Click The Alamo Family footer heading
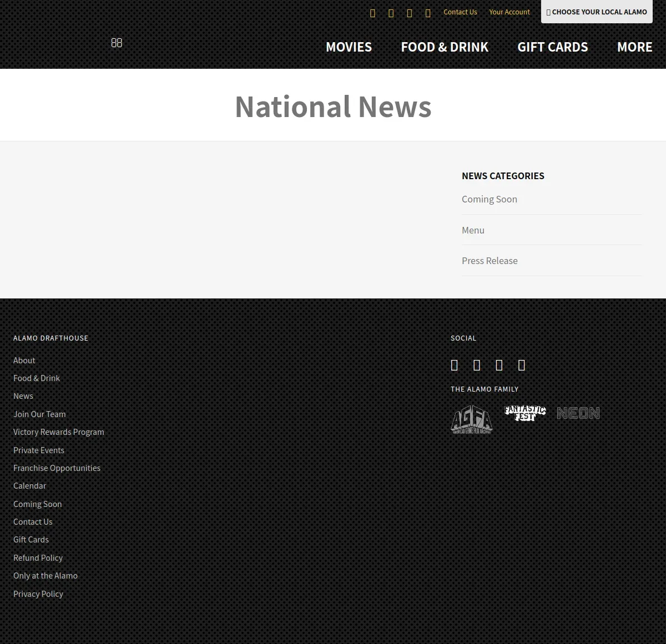The image size is (666, 644). (x=485, y=389)
